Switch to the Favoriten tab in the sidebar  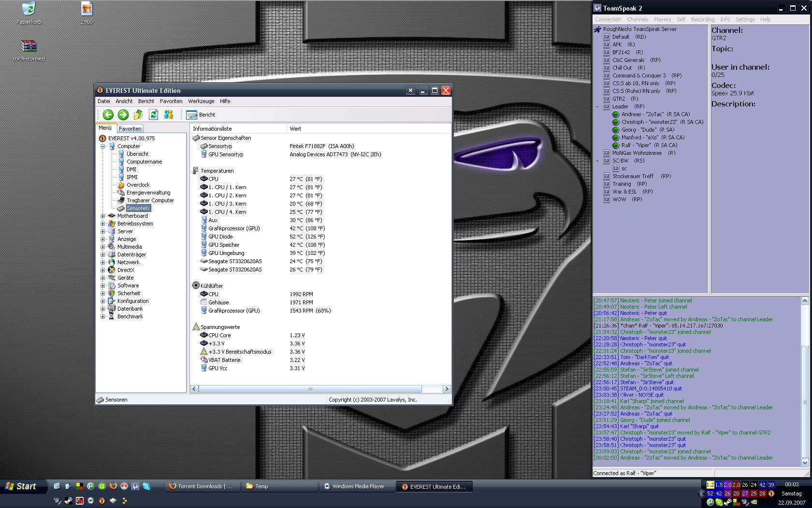click(130, 129)
